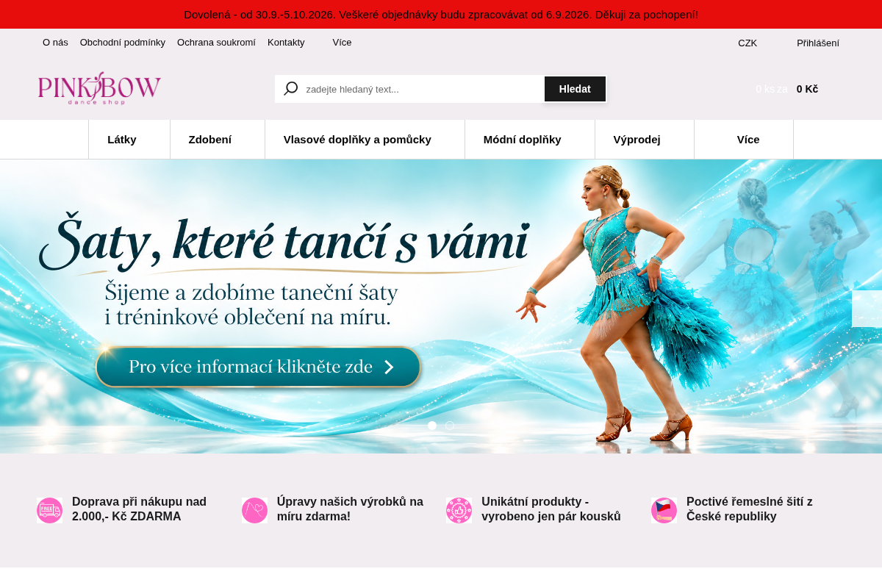The height and width of the screenshot is (588, 882).
Task: Click the Pro více informací klikněte zde button
Action: [x=258, y=367]
